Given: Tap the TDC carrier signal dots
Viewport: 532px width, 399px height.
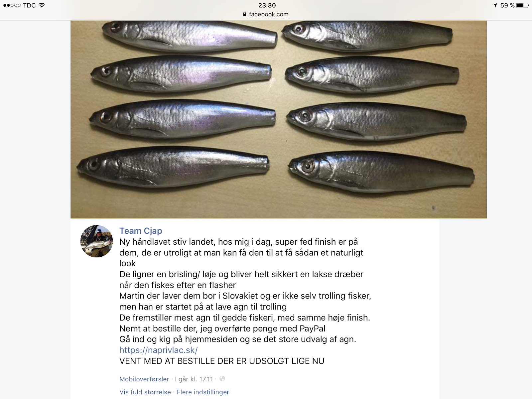Looking at the screenshot, I should [12, 5].
